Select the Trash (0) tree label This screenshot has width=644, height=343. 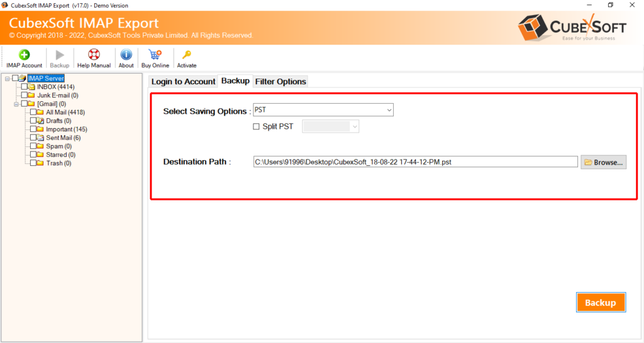[x=58, y=163]
